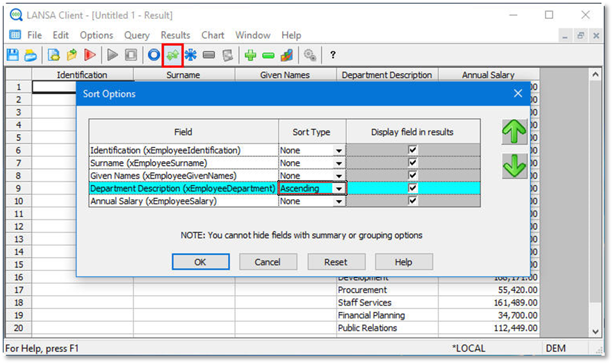The image size is (613, 364).
Task: Open the Query menu
Action: click(x=137, y=35)
